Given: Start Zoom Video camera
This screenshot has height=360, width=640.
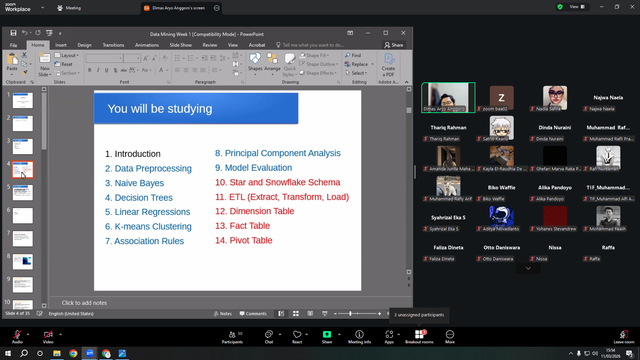Looking at the screenshot, I should pyautogui.click(x=48, y=337).
